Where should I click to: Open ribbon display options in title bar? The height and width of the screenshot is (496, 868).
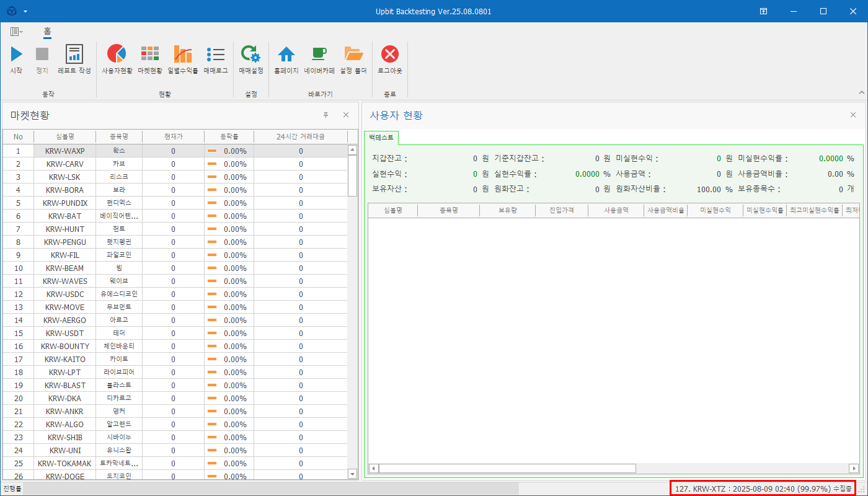click(x=764, y=11)
